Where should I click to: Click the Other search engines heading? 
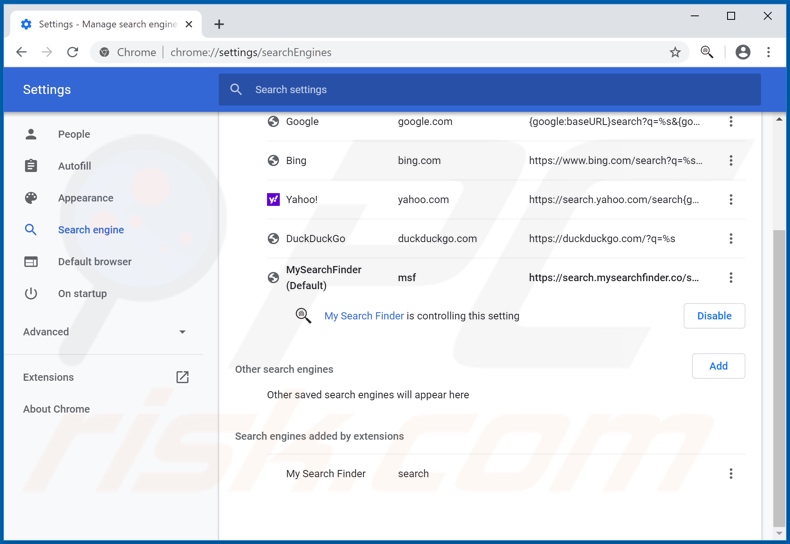pos(284,369)
